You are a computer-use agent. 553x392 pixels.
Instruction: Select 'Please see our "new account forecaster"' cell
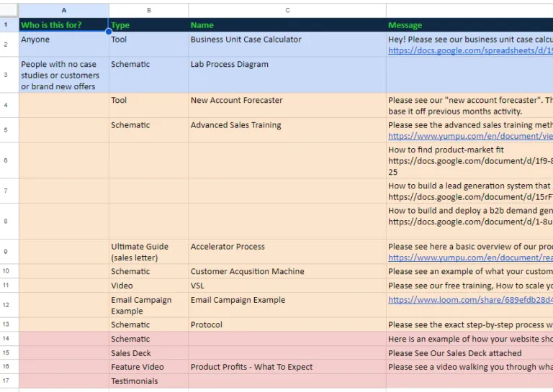469,105
